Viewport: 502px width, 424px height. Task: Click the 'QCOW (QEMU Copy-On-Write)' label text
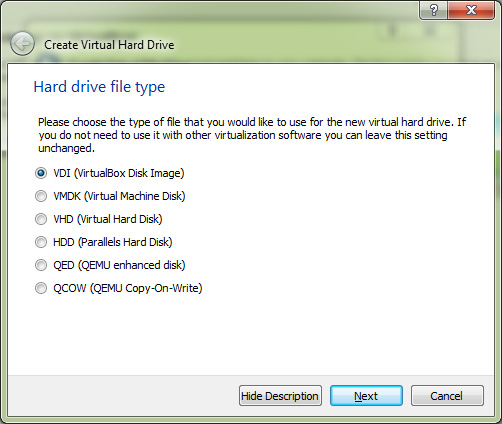pos(128,288)
